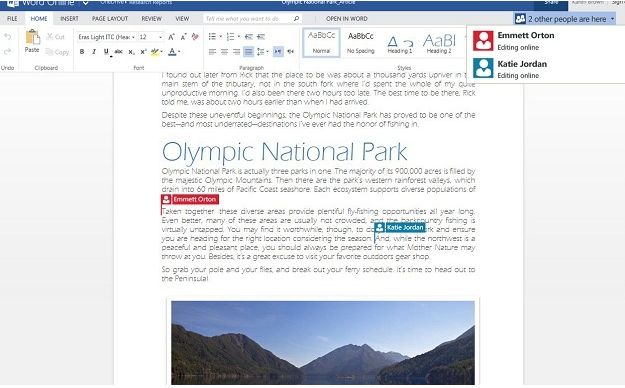The image size is (625, 388).
Task: Click the numbered list icon
Action: 230,37
